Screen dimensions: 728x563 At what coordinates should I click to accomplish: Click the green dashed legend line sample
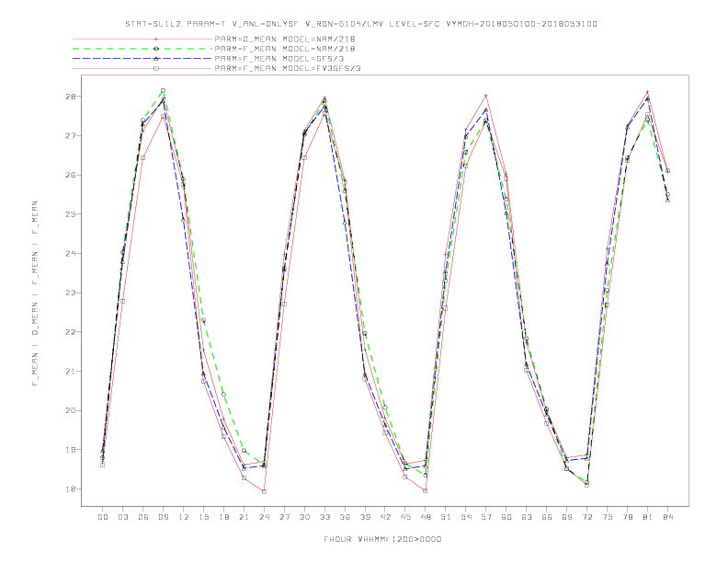(142, 49)
